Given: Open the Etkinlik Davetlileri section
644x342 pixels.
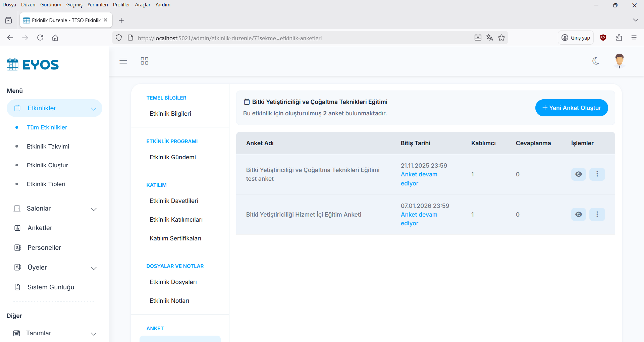Looking at the screenshot, I should click(x=174, y=201).
